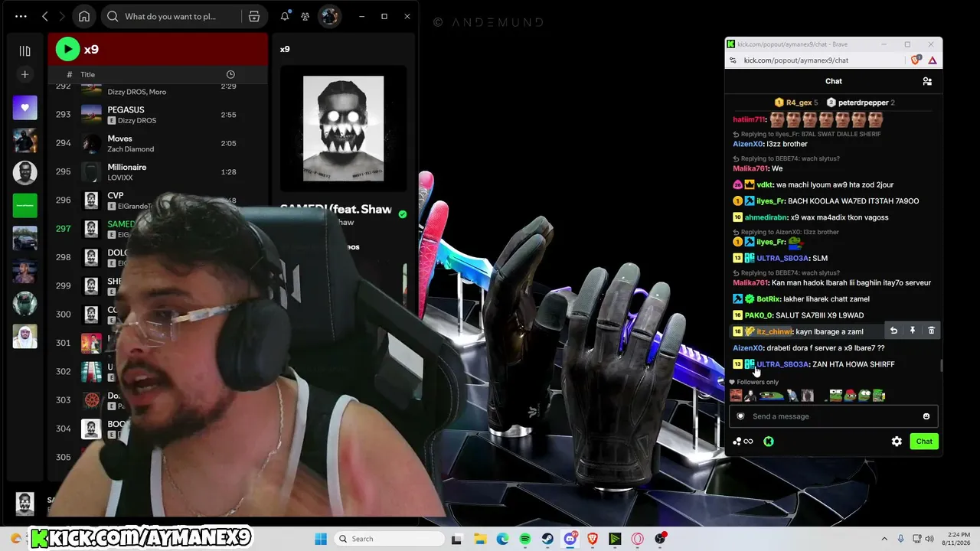Click the Title column header

click(x=88, y=74)
